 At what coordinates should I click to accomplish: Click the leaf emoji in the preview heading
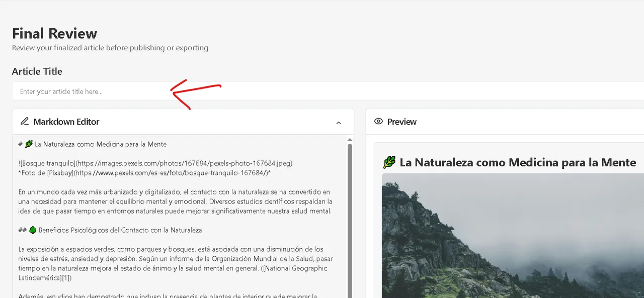click(389, 162)
